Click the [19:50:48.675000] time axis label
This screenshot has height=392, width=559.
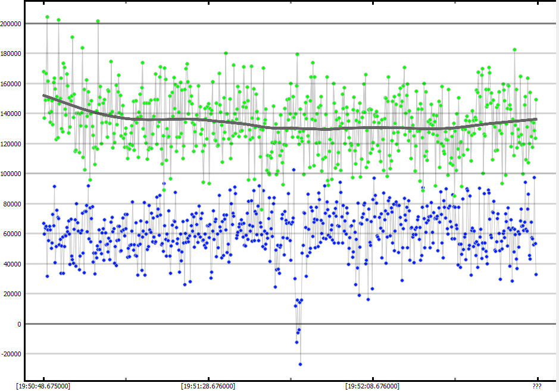tap(43, 386)
